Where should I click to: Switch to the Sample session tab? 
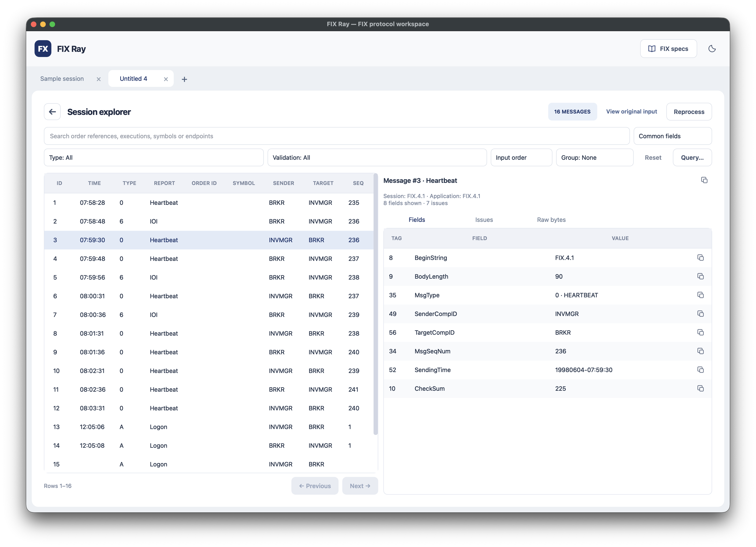(62, 79)
